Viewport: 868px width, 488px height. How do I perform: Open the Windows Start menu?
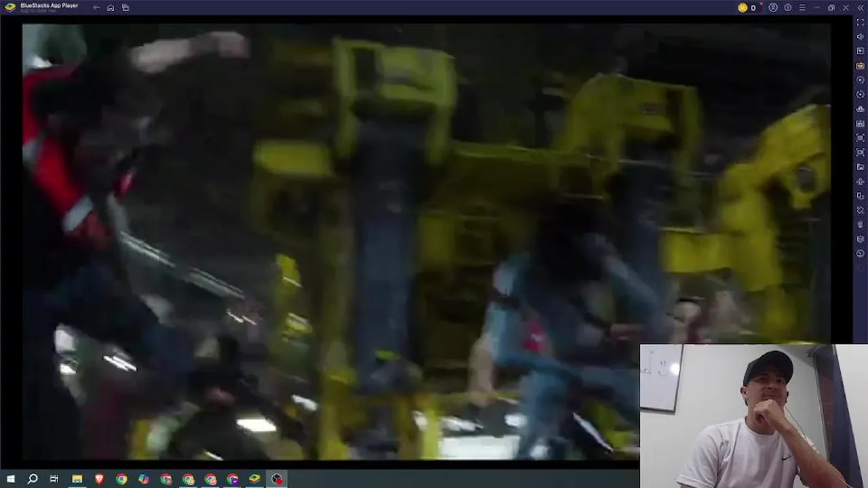[10, 479]
